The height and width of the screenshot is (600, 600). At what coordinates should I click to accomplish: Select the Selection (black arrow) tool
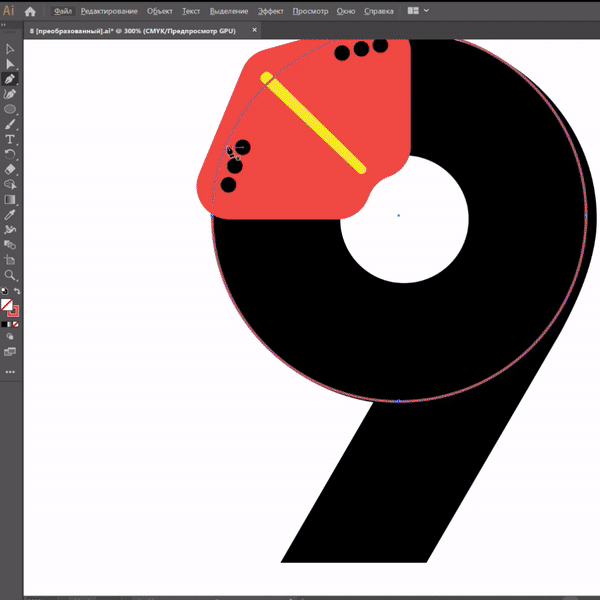pos(10,48)
